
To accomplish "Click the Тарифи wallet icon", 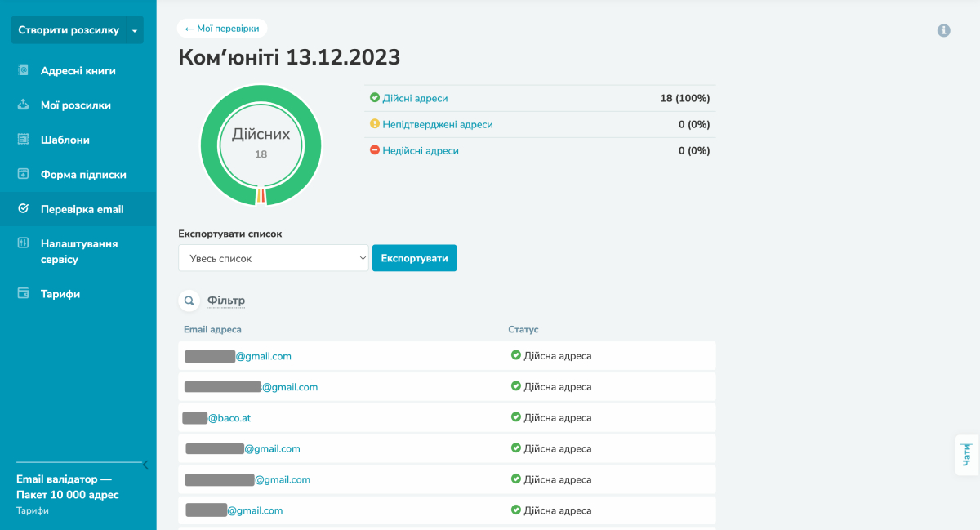I will (x=24, y=294).
